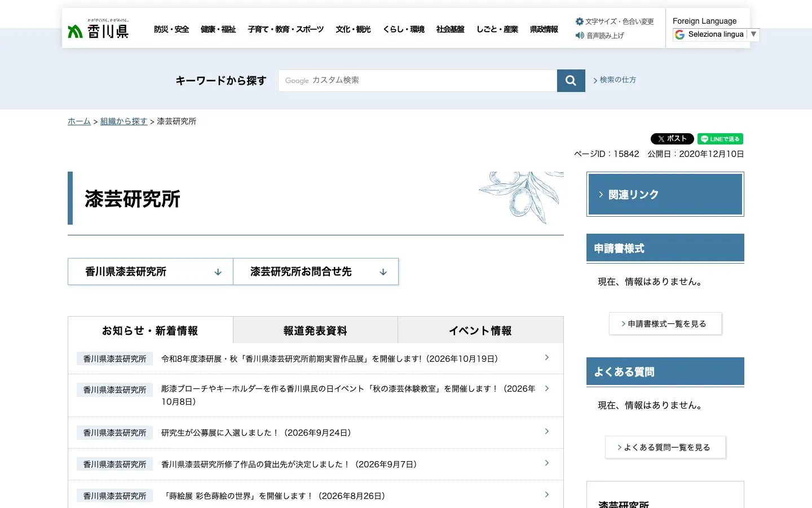The width and height of the screenshot is (812, 508).
Task: Open 文化・観光 menu
Action: point(353,29)
